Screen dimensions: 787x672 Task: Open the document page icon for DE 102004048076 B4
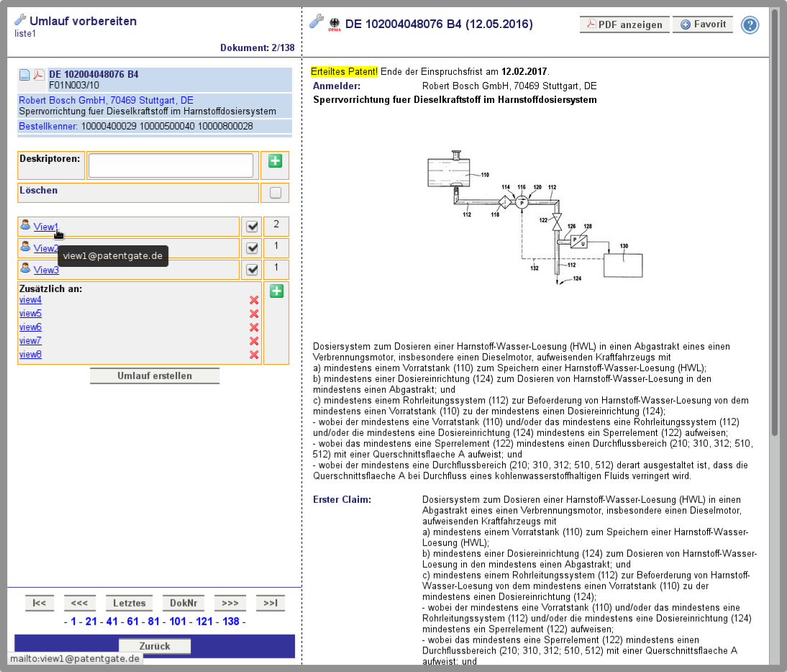point(24,76)
